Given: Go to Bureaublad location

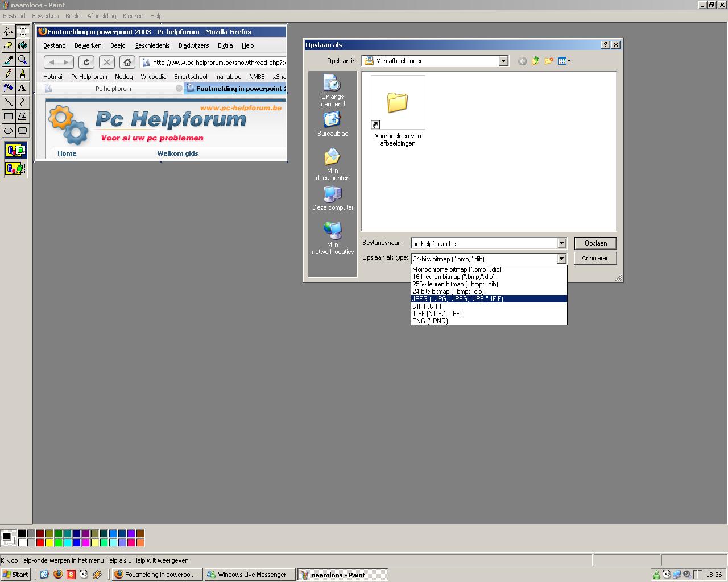Looking at the screenshot, I should point(333,124).
